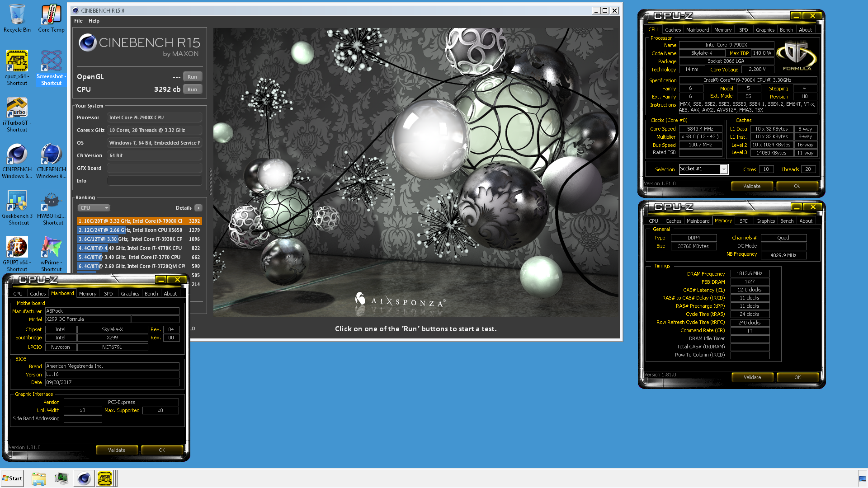Open CPU tab in Mainboard CPU-Z window
Image resolution: width=868 pixels, height=488 pixels.
(x=18, y=294)
